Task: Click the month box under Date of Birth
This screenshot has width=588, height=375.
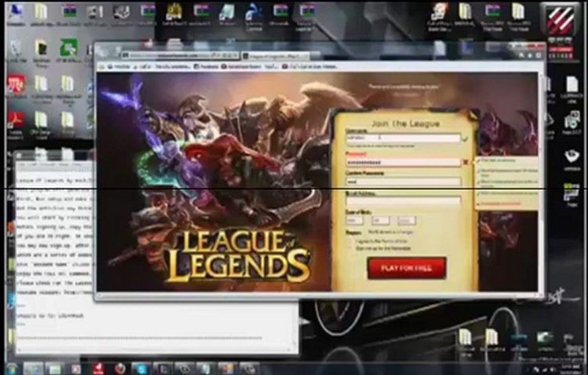Action: pos(354,221)
